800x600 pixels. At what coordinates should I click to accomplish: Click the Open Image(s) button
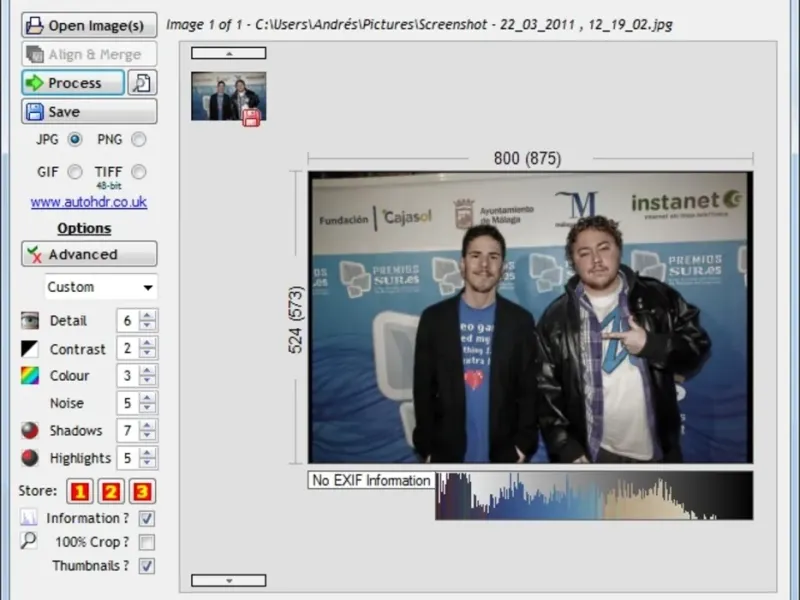(89, 25)
